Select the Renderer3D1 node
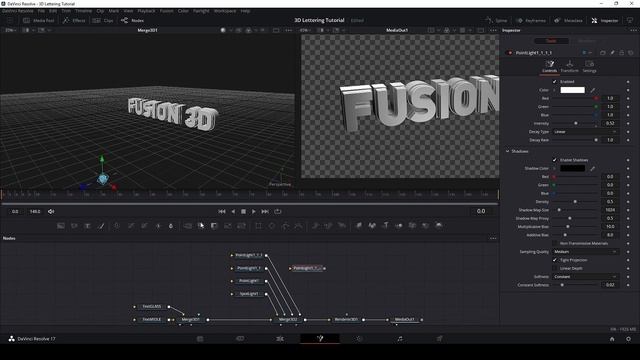640x360 pixels. point(346,320)
